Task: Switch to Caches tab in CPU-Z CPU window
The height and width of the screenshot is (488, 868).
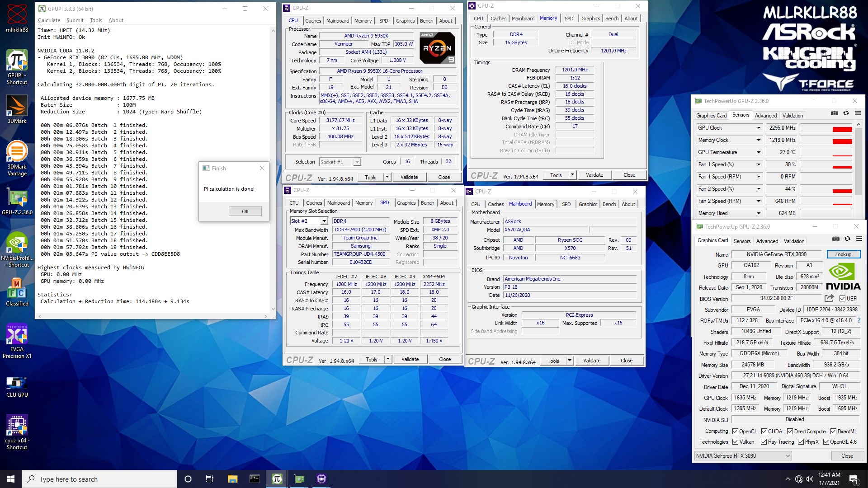Action: pos(313,21)
